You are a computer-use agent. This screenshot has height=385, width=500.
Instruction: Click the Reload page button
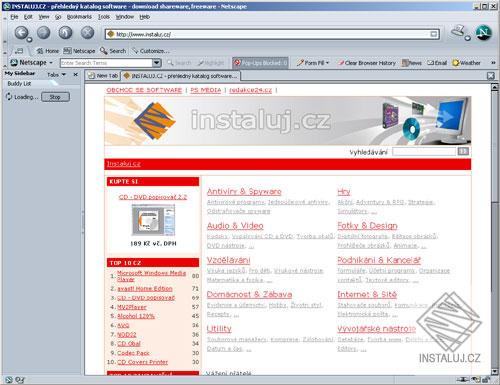tap(65, 33)
